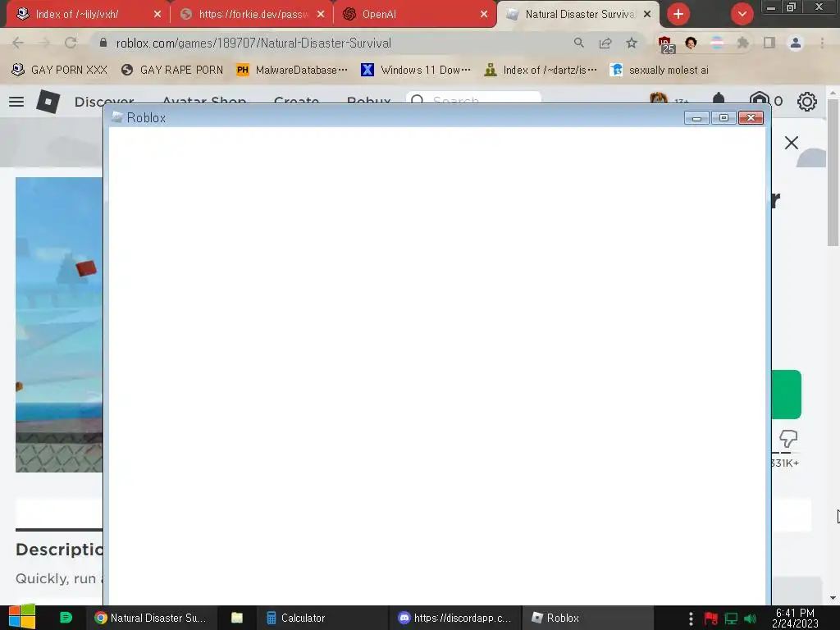Click the thumbs down dislike icon
The width and height of the screenshot is (840, 630).
click(x=788, y=439)
